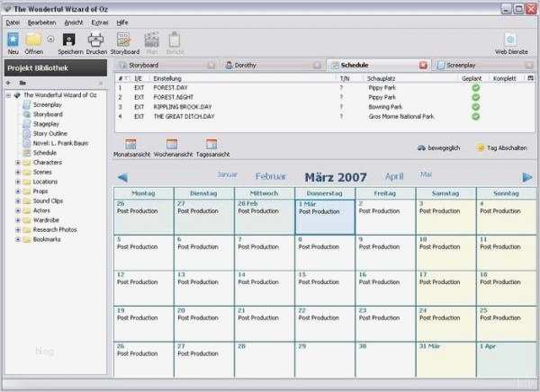Click the Komplett column header
This screenshot has height=392, width=540.
[x=504, y=78]
